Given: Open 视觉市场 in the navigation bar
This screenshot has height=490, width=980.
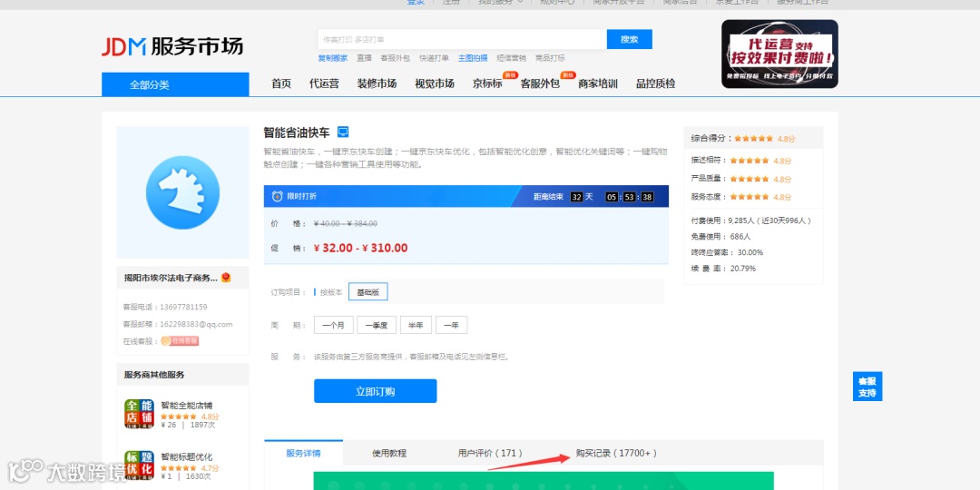Looking at the screenshot, I should tap(435, 83).
